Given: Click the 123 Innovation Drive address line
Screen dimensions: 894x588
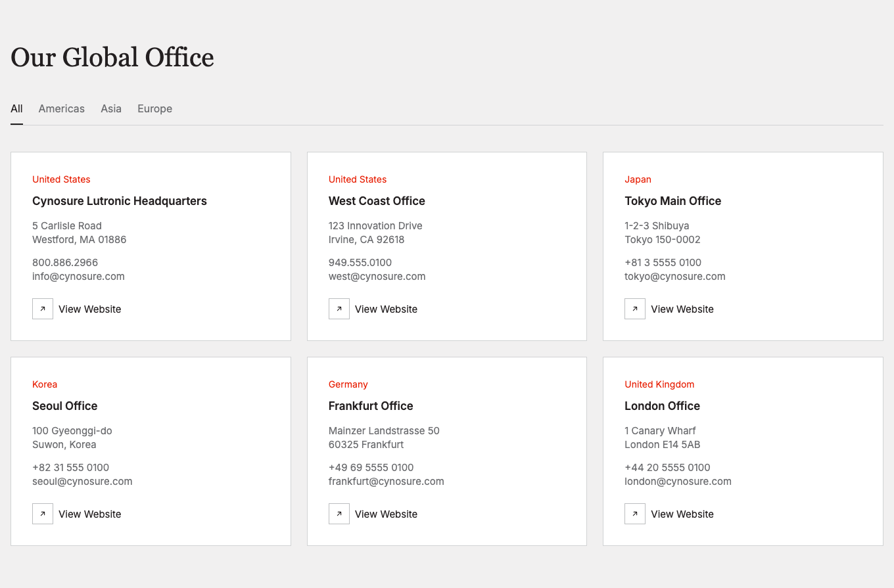Looking at the screenshot, I should click(375, 226).
